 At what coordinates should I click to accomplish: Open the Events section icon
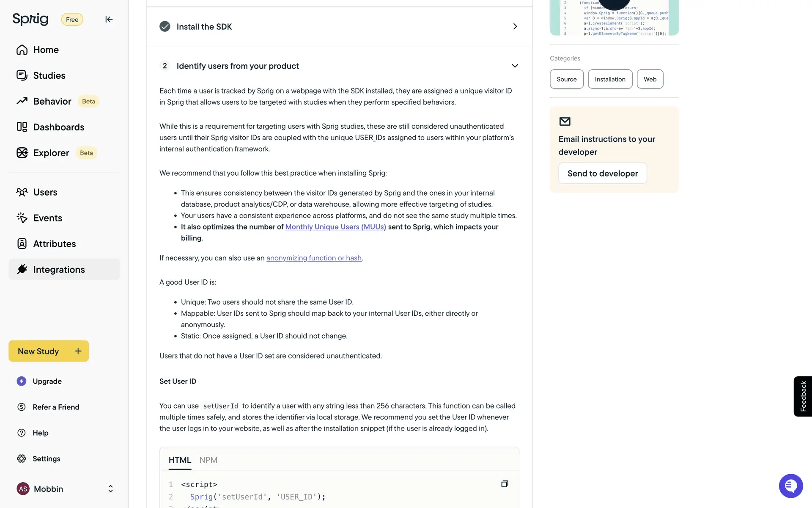tap(22, 218)
